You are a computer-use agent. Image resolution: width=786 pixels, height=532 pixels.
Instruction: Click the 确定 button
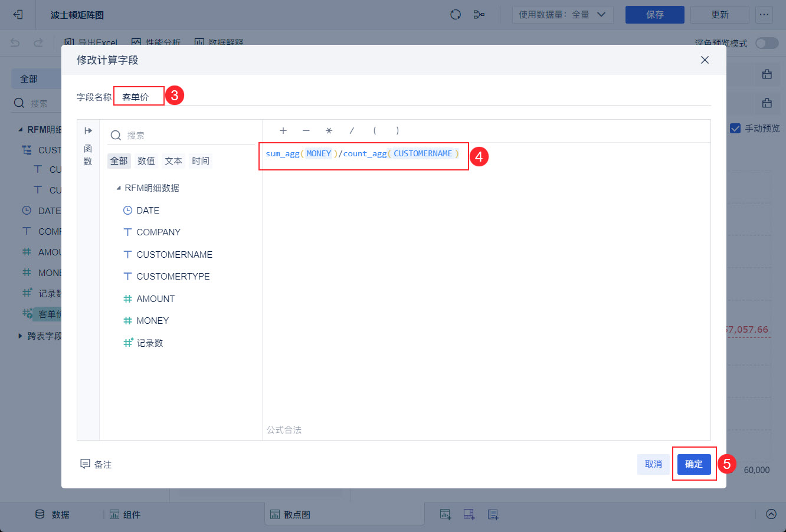[694, 464]
